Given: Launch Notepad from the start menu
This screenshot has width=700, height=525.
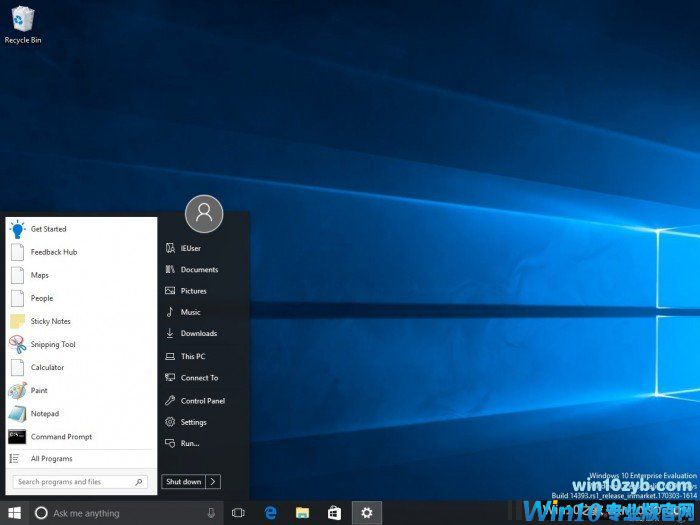Looking at the screenshot, I should [x=44, y=413].
